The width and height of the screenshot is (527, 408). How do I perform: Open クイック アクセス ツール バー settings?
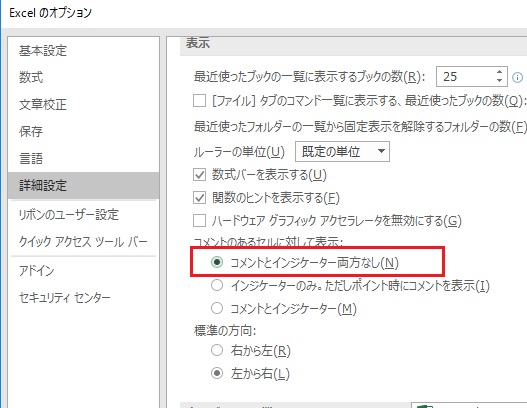point(83,242)
